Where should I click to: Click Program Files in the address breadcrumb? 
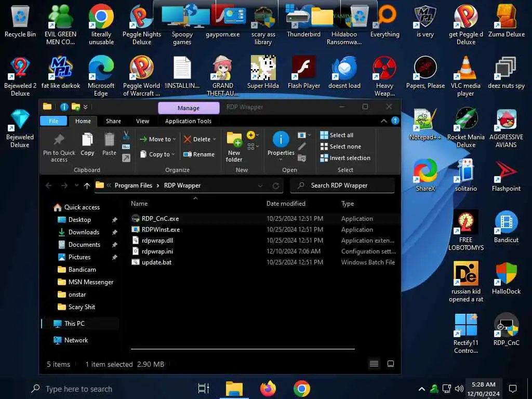click(134, 185)
